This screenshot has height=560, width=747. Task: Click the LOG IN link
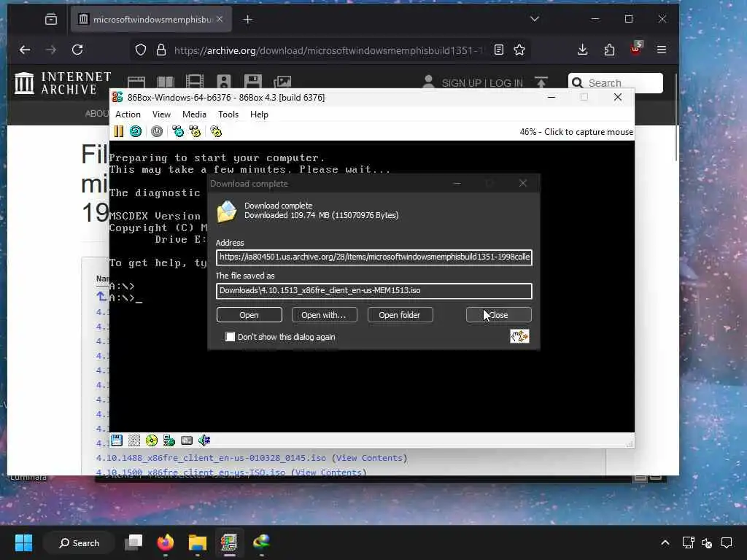point(506,83)
